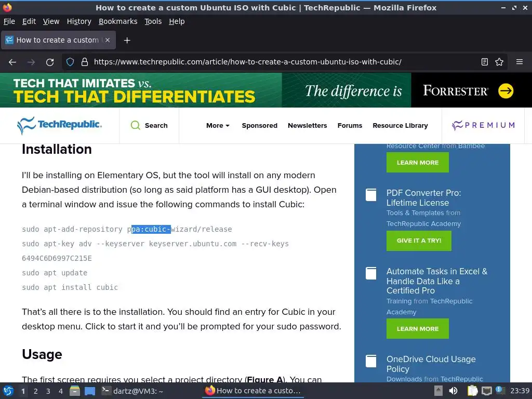The image size is (532, 399).
Task: Select the Firefox taskbar window button
Action: click(x=253, y=391)
